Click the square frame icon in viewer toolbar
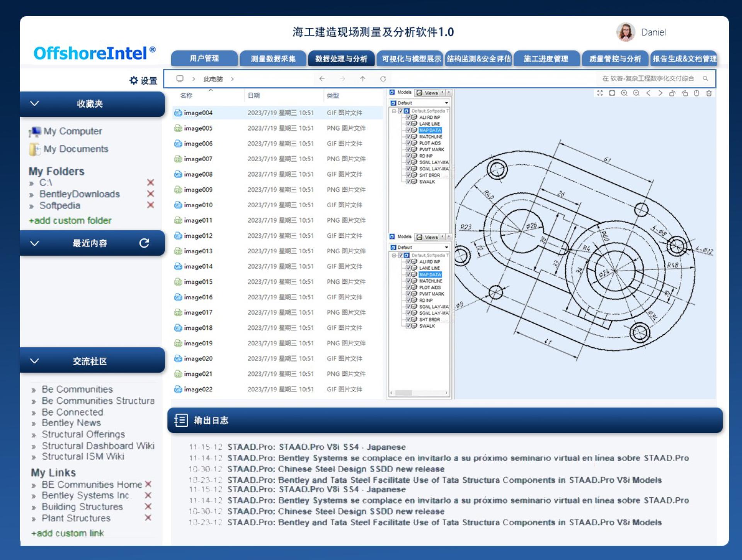The width and height of the screenshot is (742, 560). 612,93
